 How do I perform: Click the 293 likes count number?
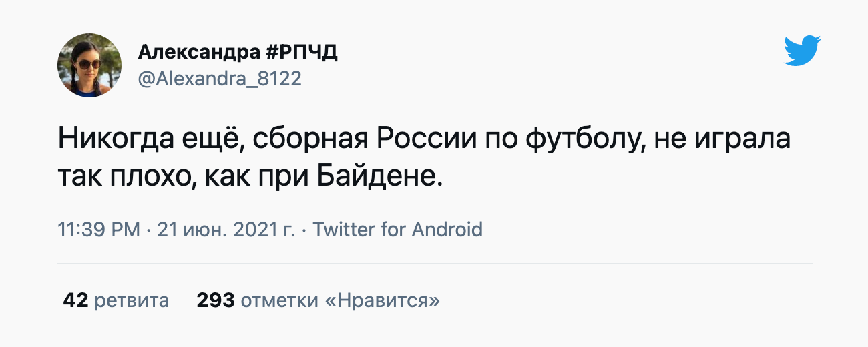(215, 300)
